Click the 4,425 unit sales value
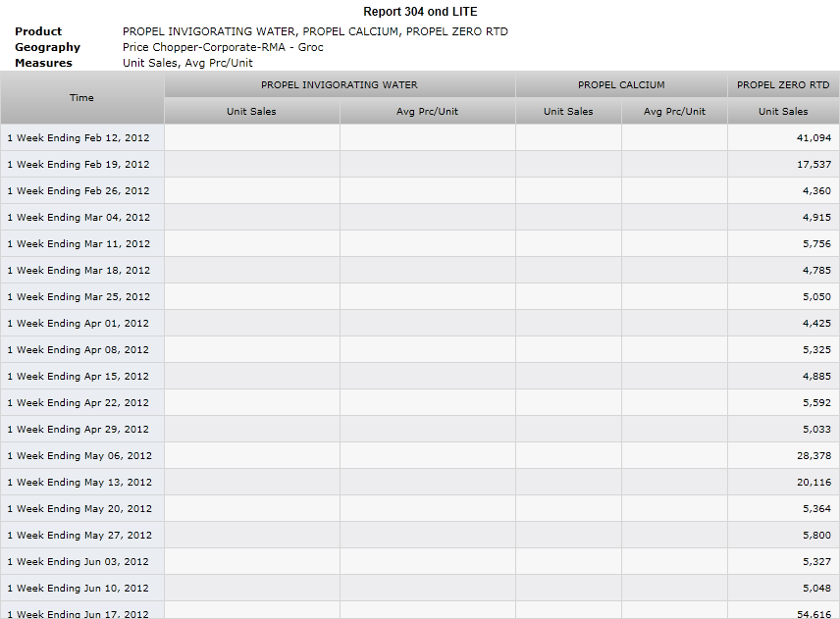The width and height of the screenshot is (840, 619). tap(817, 324)
